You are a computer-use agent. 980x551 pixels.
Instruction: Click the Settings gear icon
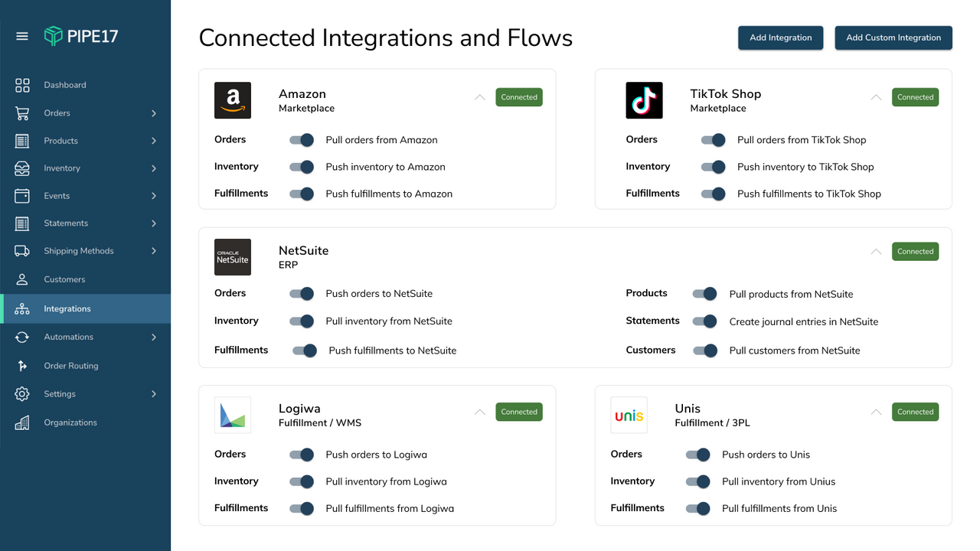(x=22, y=394)
